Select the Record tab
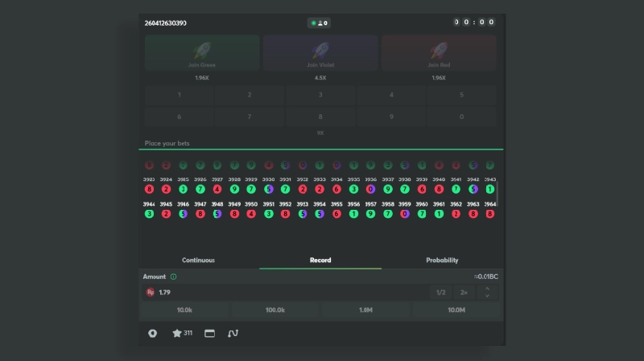The image size is (644, 361). click(x=320, y=260)
